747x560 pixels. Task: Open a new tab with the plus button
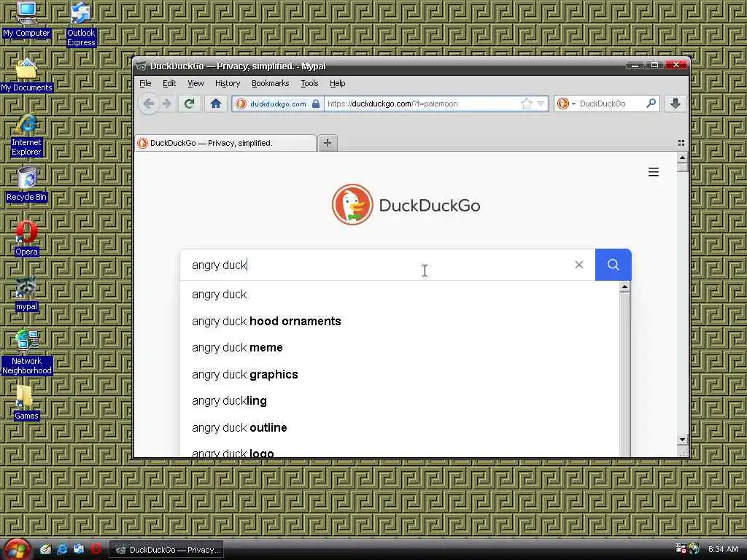(328, 143)
